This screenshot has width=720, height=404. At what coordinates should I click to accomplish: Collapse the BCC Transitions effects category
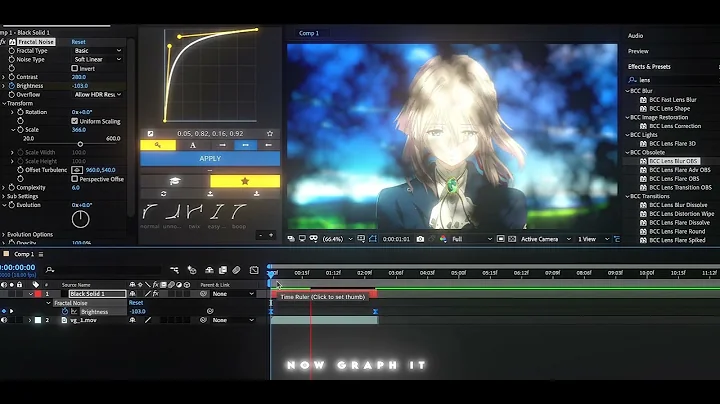click(x=627, y=196)
